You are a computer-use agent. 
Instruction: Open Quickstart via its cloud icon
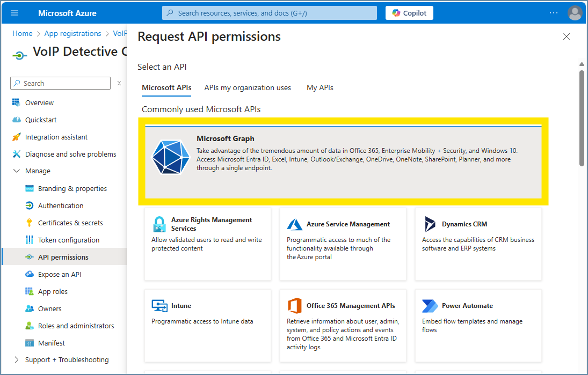(16, 120)
